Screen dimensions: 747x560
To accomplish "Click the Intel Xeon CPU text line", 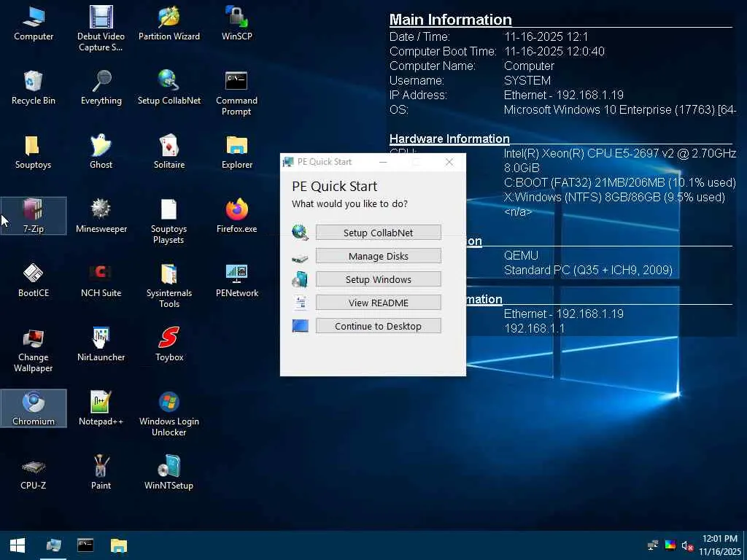I will click(x=620, y=153).
